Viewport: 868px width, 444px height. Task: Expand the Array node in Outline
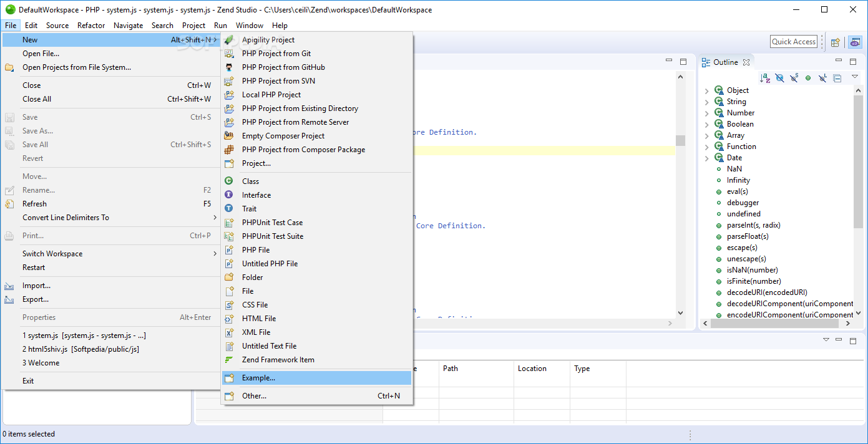tap(706, 136)
